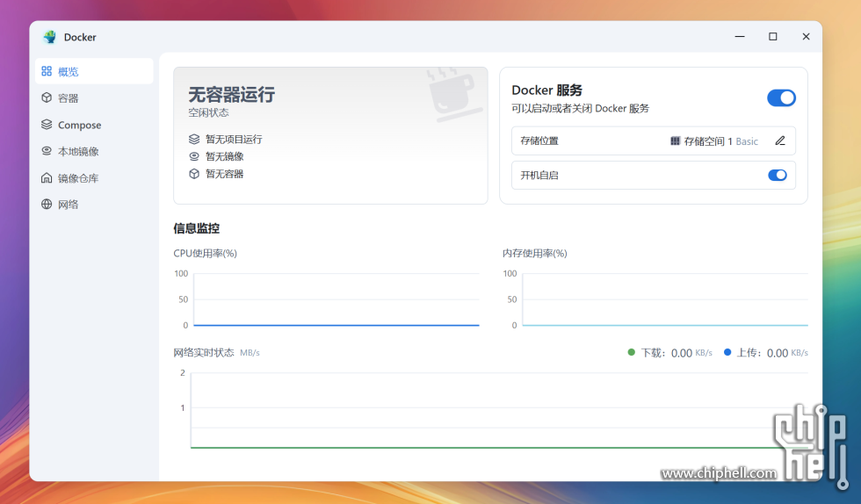861x504 pixels.
Task: Click the 容器 cube icon in sidebar
Action: click(x=47, y=97)
